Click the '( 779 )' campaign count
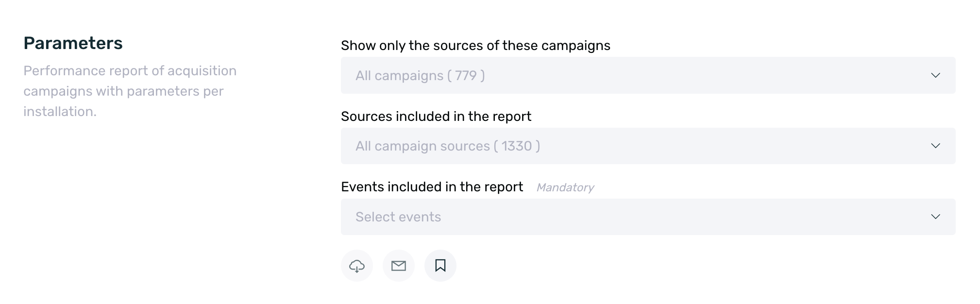This screenshot has height=304, width=980. point(466,76)
